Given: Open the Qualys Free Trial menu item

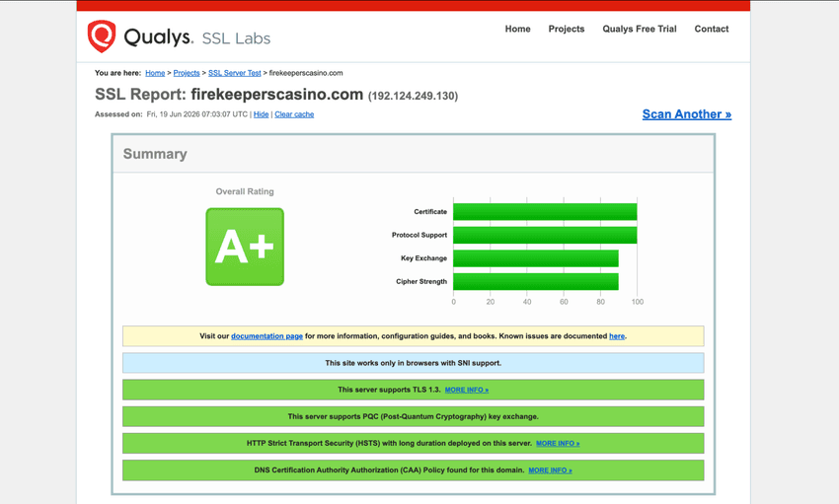Looking at the screenshot, I should tap(640, 29).
